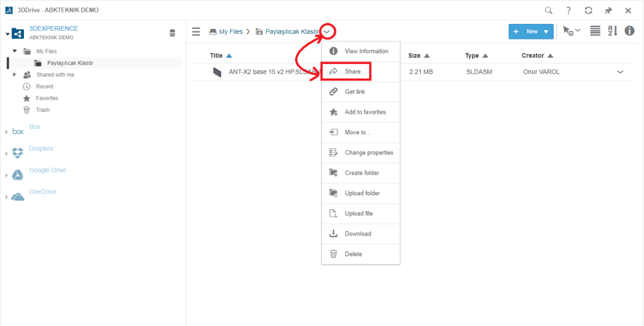Open Google Drive in the sidebar
Screen dimensions: 644x326
click(x=47, y=170)
